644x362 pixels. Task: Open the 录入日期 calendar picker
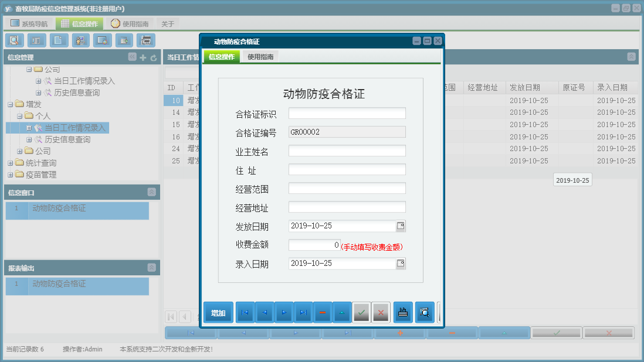pos(401,263)
